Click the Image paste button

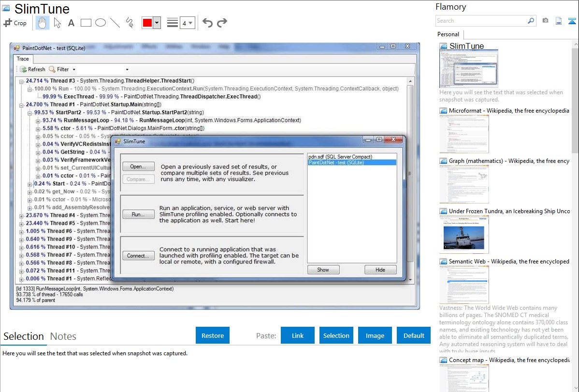(375, 335)
